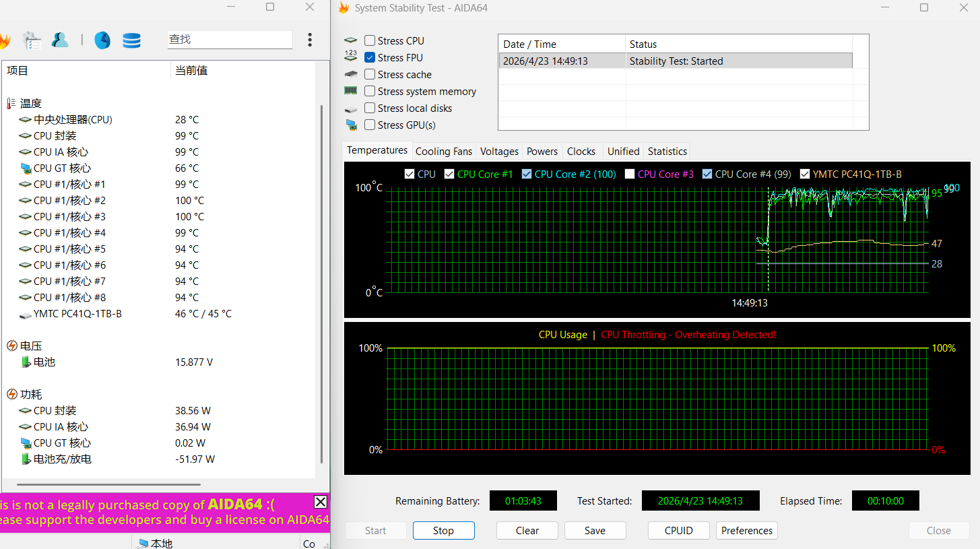Screen dimensions: 980x549
Task: Enable Stress system memory checkbox
Action: click(x=370, y=92)
